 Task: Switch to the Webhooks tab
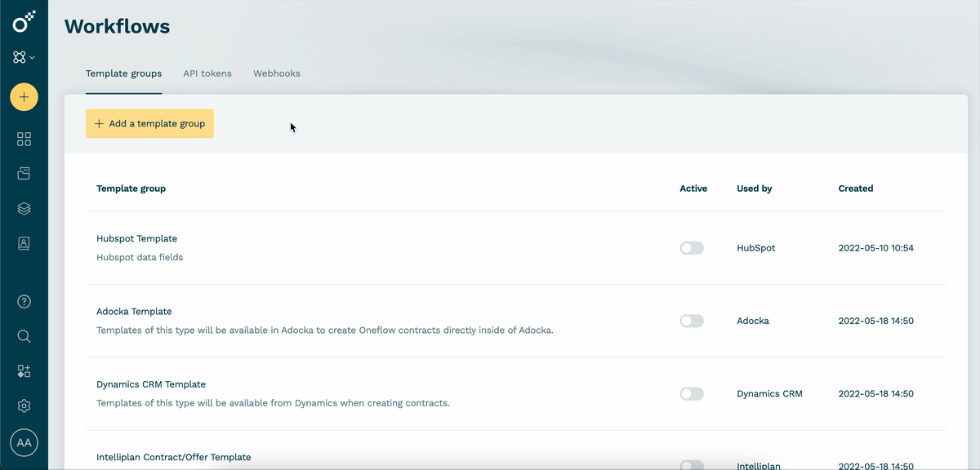coord(277,73)
